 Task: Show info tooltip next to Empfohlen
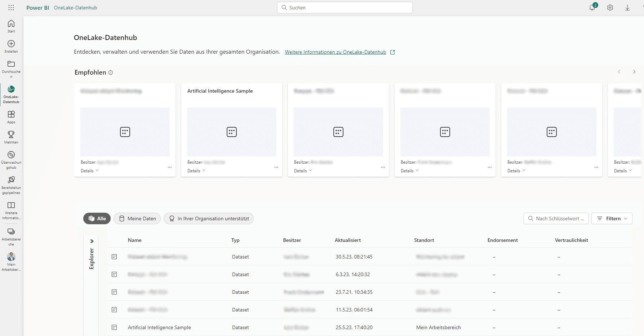coord(111,72)
